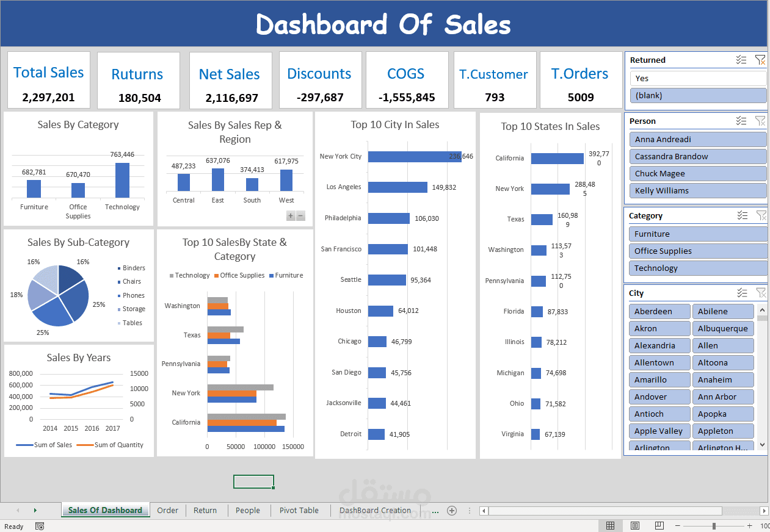770x532 pixels.
Task: Filter Category by Technology slicer item
Action: point(698,268)
